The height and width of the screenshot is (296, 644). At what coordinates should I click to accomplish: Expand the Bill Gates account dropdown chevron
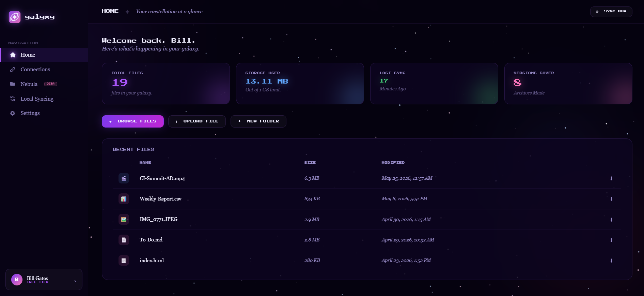coord(75,281)
